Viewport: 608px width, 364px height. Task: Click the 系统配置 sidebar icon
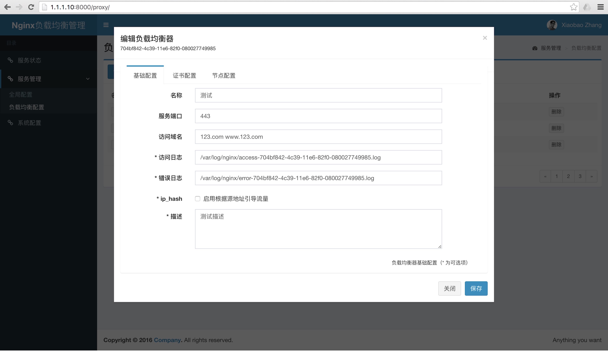[10, 123]
